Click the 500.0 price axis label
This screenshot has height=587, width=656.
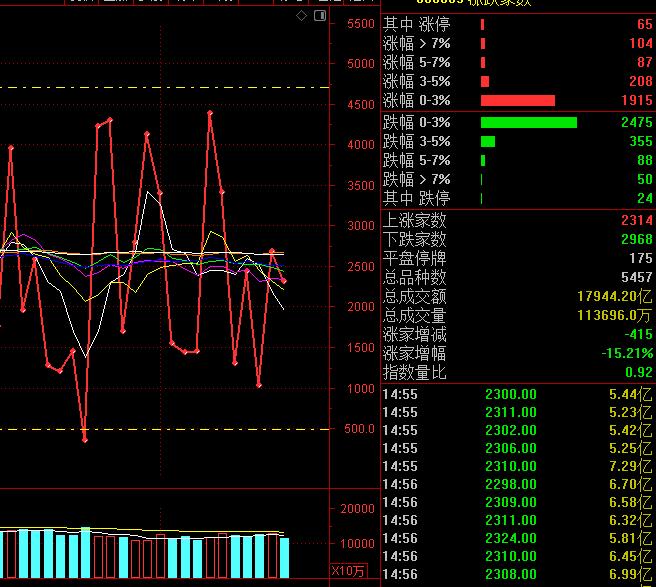tap(359, 429)
